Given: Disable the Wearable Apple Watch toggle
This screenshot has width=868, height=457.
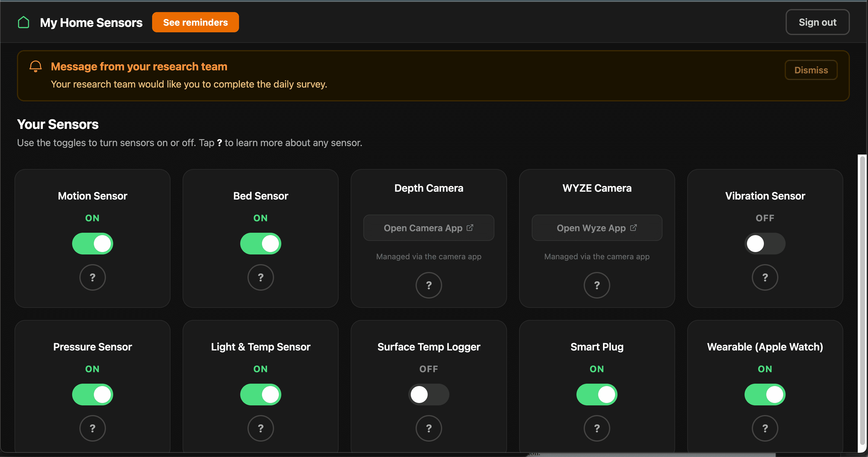Looking at the screenshot, I should (x=765, y=394).
